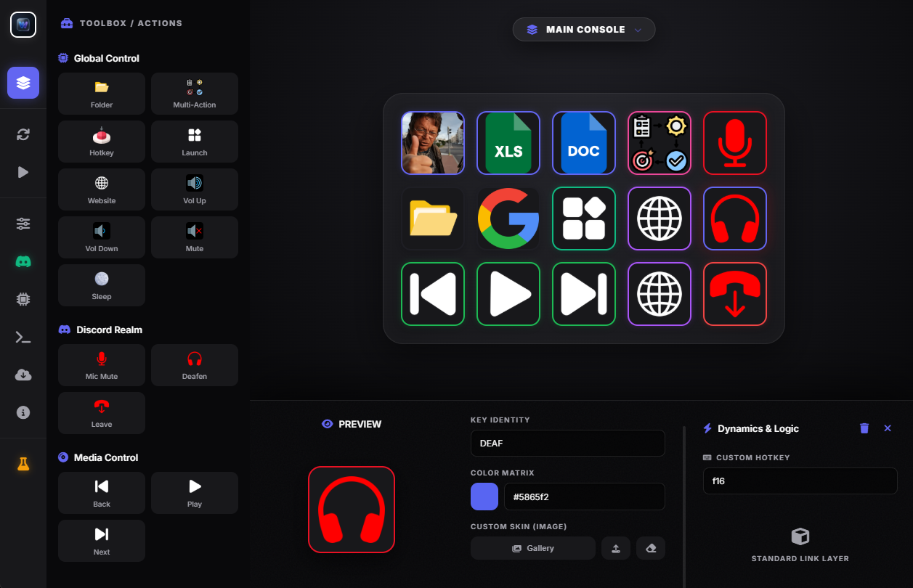
Task: Open the chip hardware sidebar icon
Action: click(x=23, y=299)
